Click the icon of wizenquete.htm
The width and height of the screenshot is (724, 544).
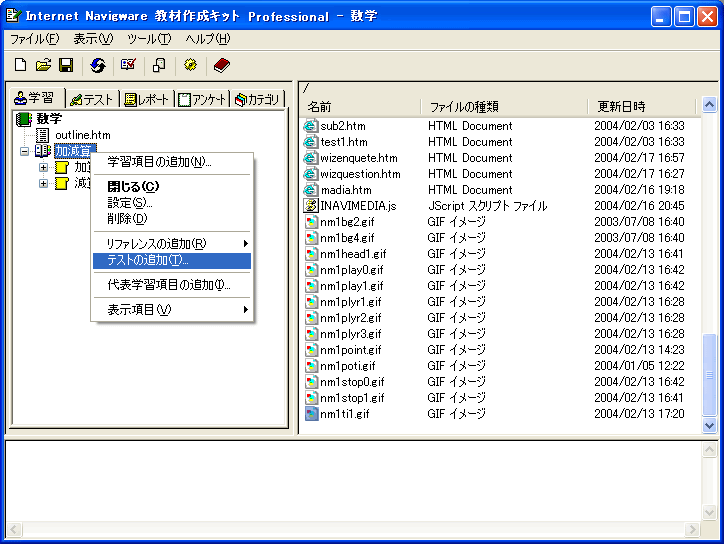coord(311,158)
